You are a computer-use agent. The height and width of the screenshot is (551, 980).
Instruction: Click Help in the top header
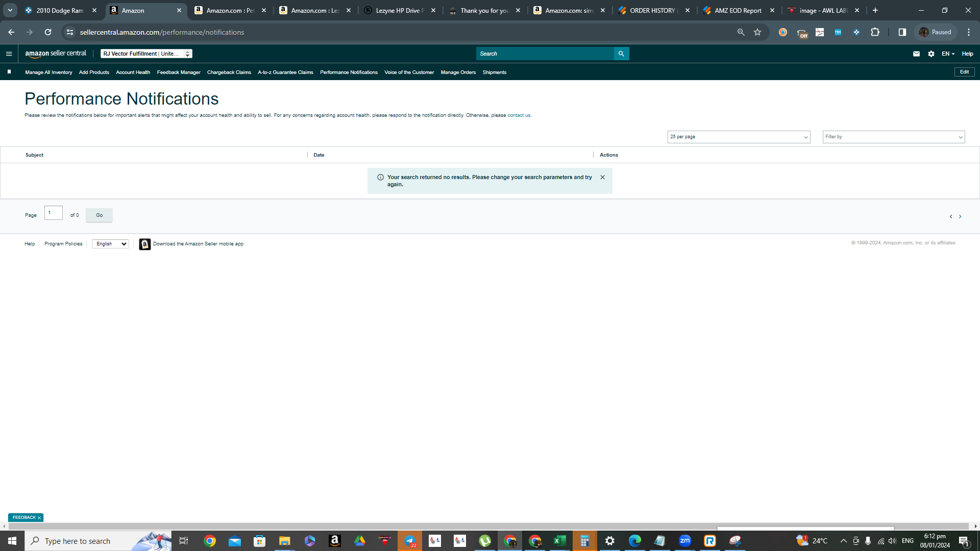coord(967,54)
